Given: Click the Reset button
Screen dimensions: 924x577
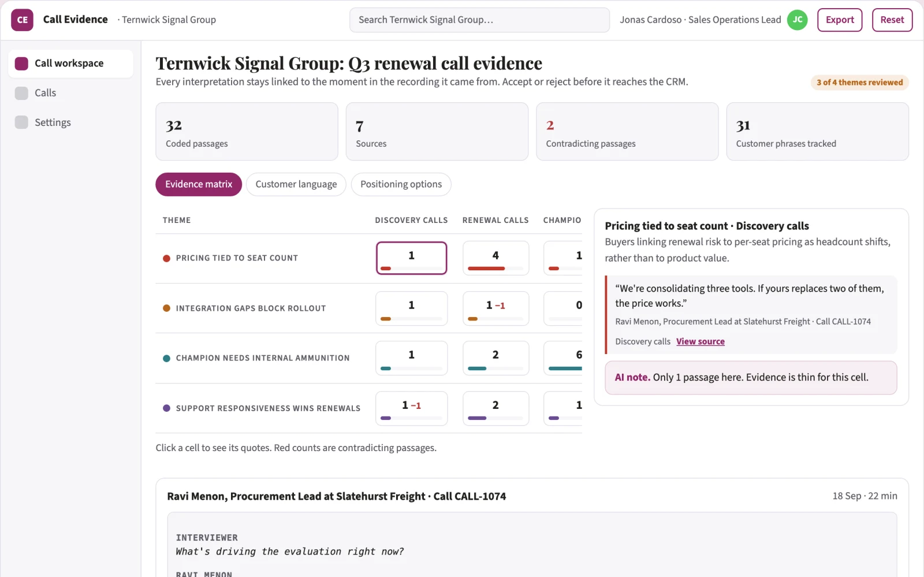Looking at the screenshot, I should pyautogui.click(x=892, y=20).
